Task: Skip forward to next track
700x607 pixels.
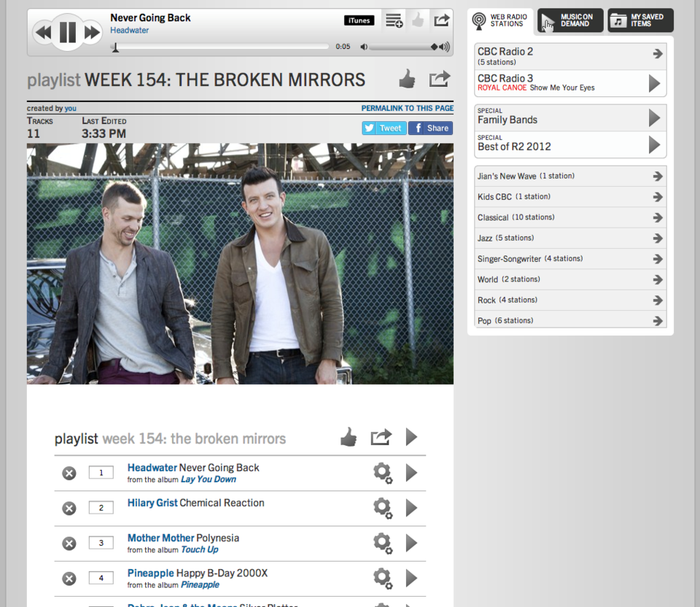Action: tap(92, 33)
